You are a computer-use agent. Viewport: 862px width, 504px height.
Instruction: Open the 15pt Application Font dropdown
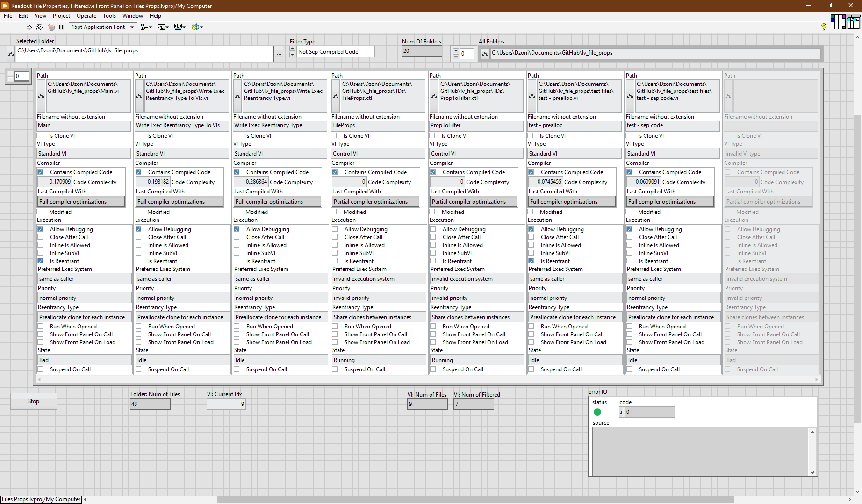[103, 27]
